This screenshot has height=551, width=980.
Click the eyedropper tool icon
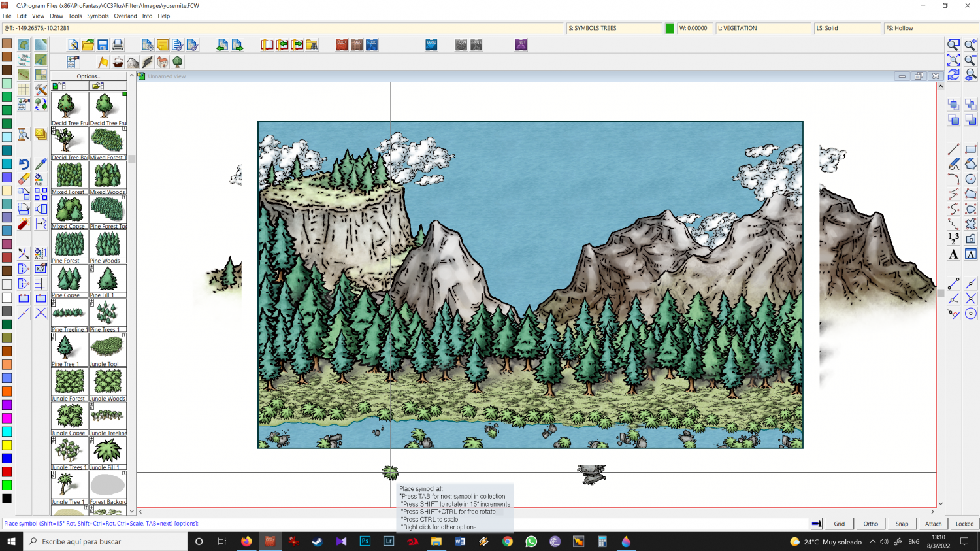(x=41, y=164)
